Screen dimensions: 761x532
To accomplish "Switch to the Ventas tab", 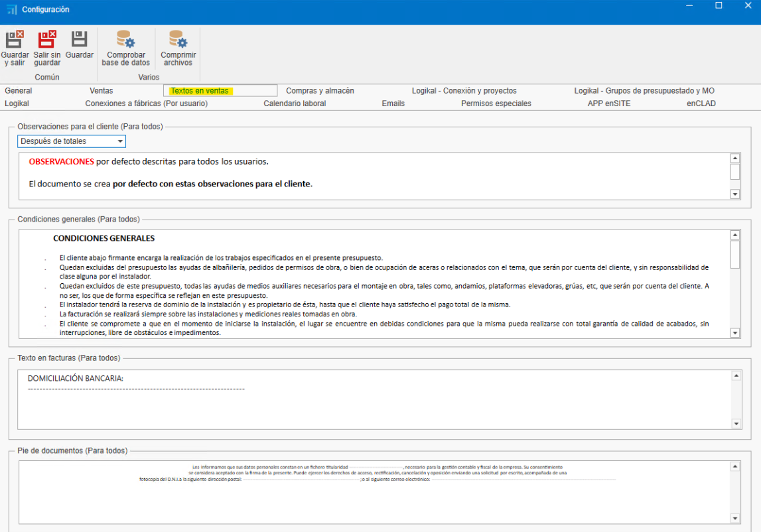I will pos(101,91).
